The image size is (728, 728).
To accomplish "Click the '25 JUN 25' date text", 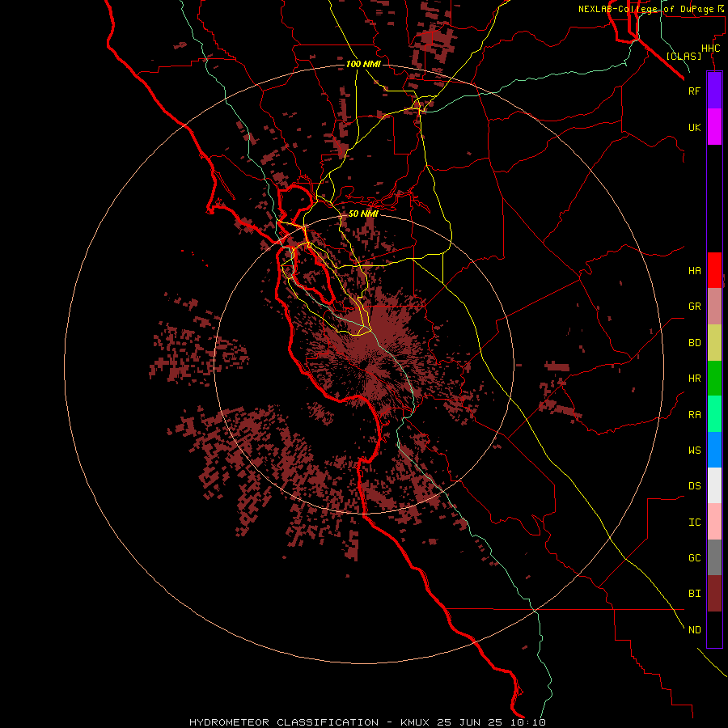I will click(471, 722).
